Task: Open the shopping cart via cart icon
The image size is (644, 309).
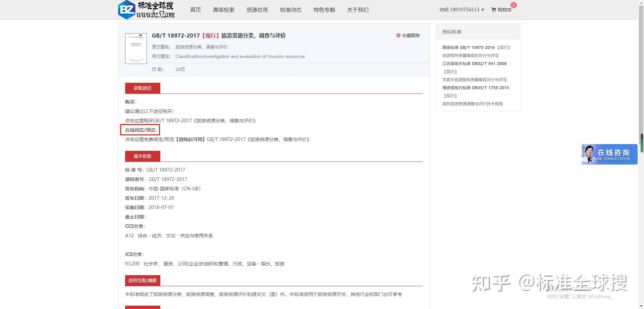Action: (493, 10)
